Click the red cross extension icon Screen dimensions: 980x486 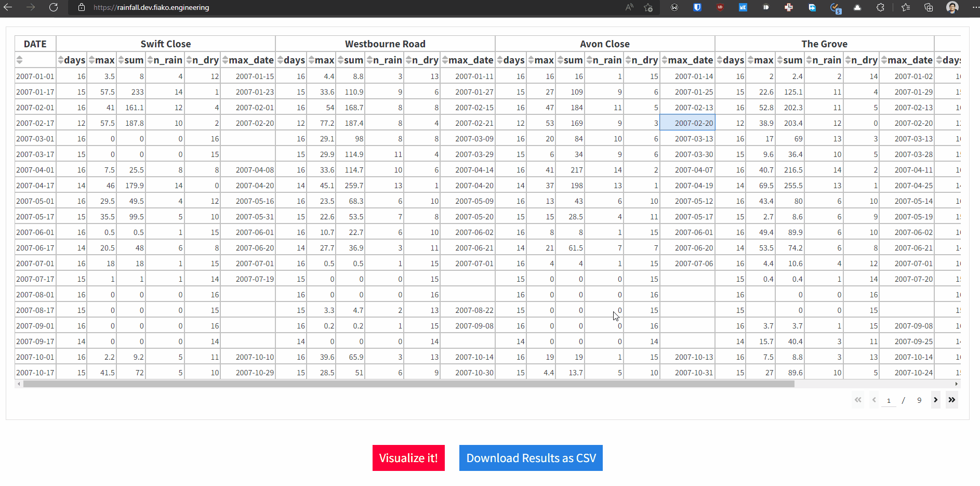(789, 7)
